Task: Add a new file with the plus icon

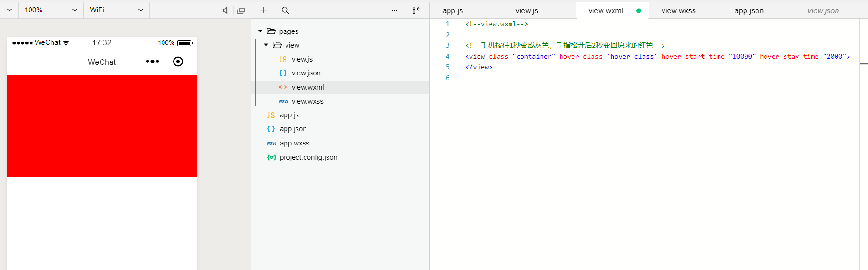Action: coord(264,10)
